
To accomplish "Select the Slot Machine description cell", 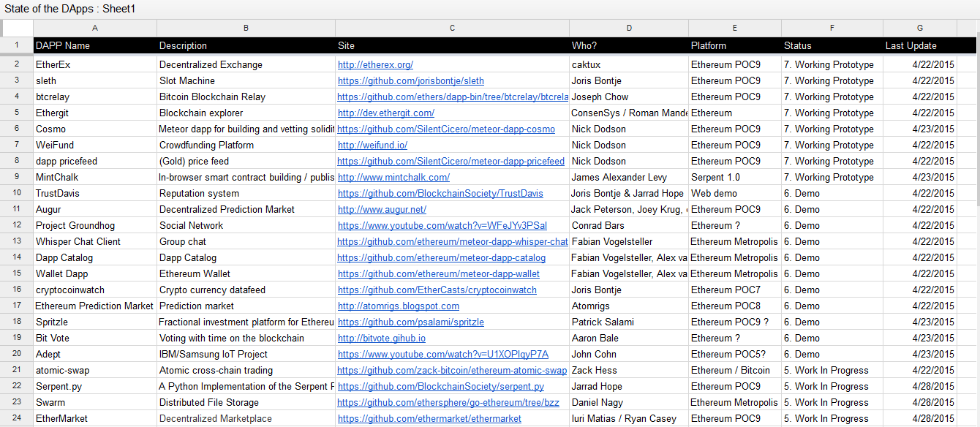I will (246, 80).
